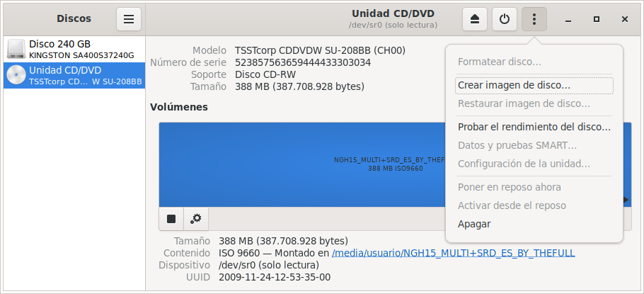Minimize the Discos window
The height and width of the screenshot is (294, 644).
point(569,19)
